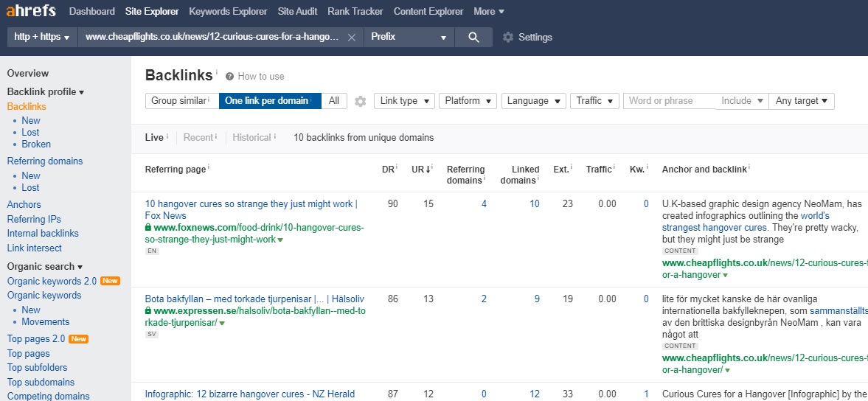Open the Any target dropdown

(x=801, y=101)
